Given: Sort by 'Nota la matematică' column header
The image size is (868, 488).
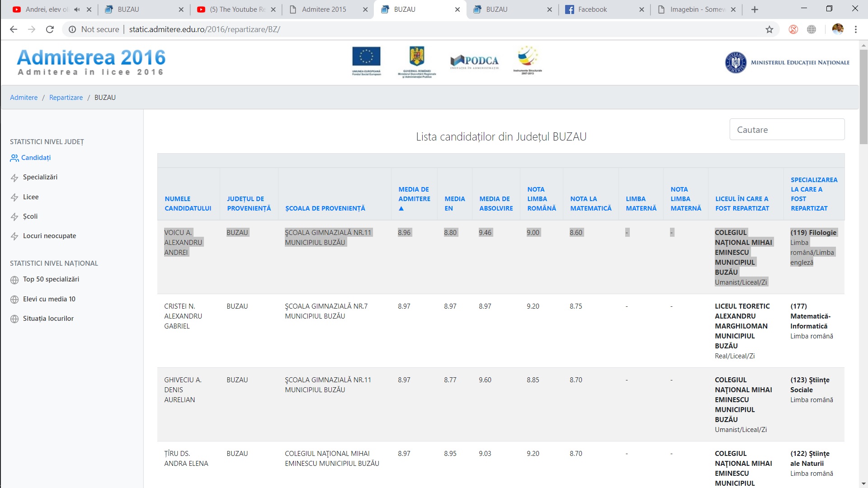Looking at the screenshot, I should (590, 203).
